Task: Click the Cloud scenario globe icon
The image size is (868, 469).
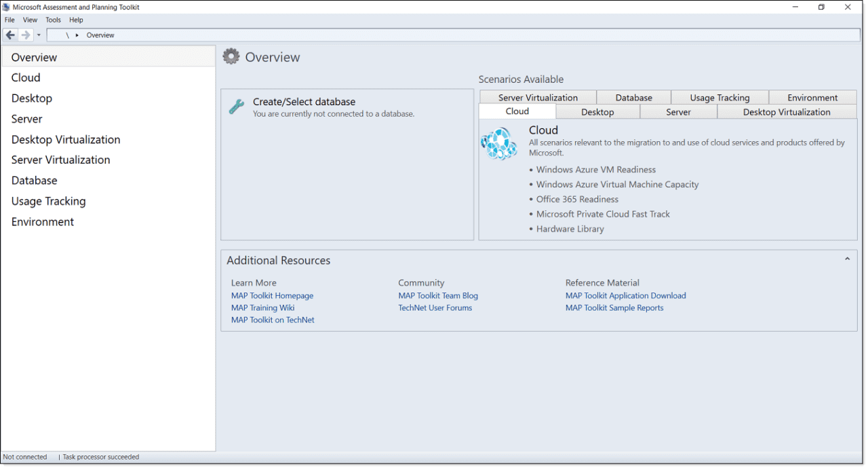Action: click(x=499, y=144)
